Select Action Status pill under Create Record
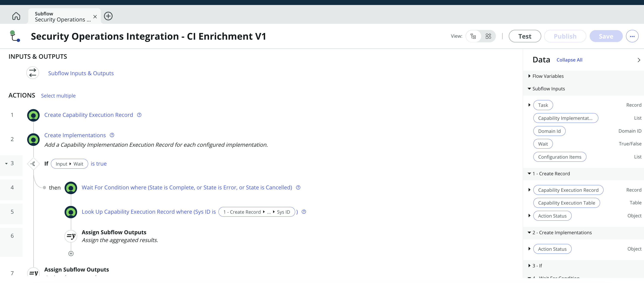 click(552, 216)
